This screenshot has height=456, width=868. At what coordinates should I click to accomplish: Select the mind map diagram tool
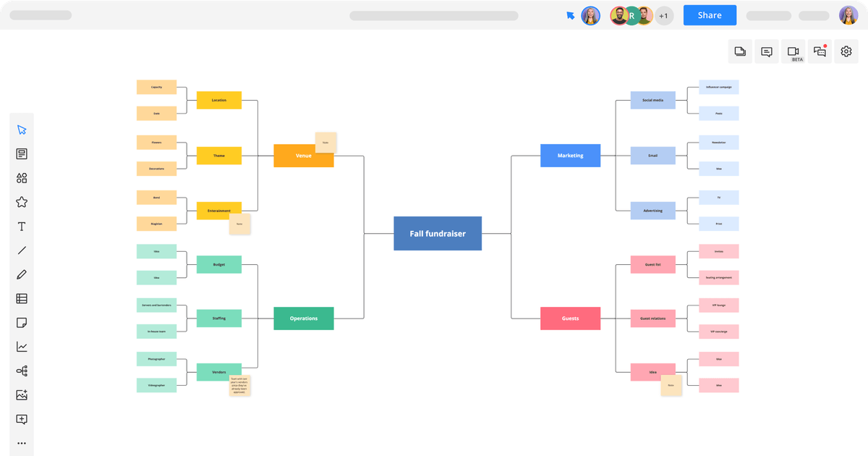coord(22,371)
